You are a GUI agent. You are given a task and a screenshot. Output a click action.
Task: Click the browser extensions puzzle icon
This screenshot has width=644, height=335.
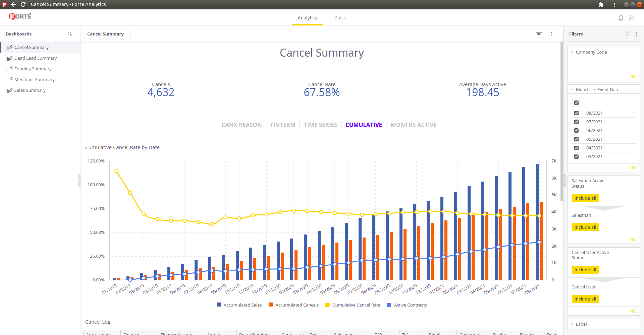(x=601, y=5)
